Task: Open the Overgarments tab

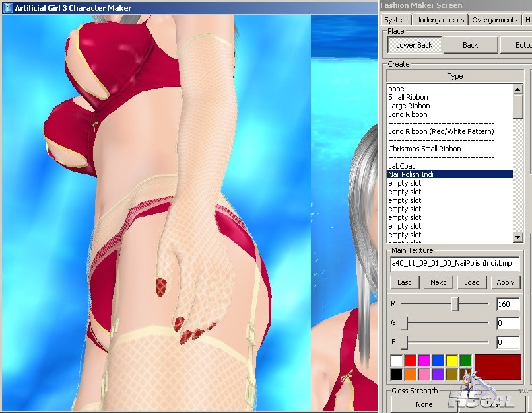Action: (x=494, y=20)
